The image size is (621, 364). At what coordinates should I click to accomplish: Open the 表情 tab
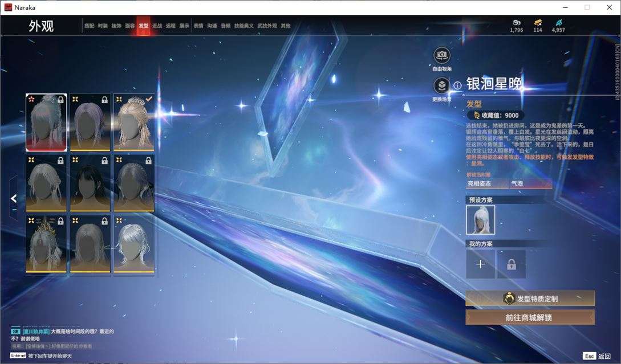click(x=198, y=26)
